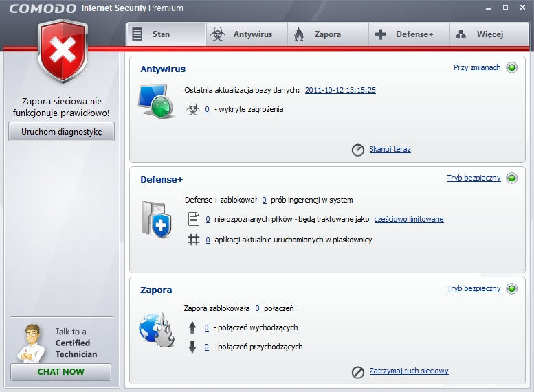This screenshot has width=534, height=392.
Task: Click the 0 blocked connections count link
Action: pos(257,309)
